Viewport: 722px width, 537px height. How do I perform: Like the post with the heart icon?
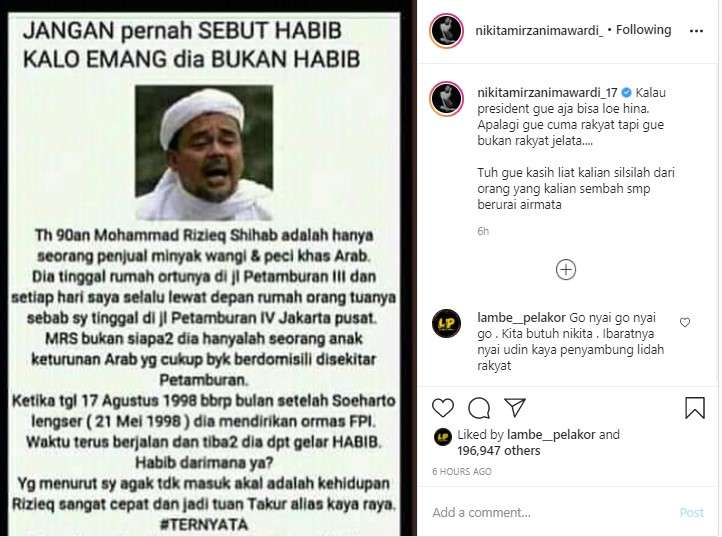click(443, 408)
